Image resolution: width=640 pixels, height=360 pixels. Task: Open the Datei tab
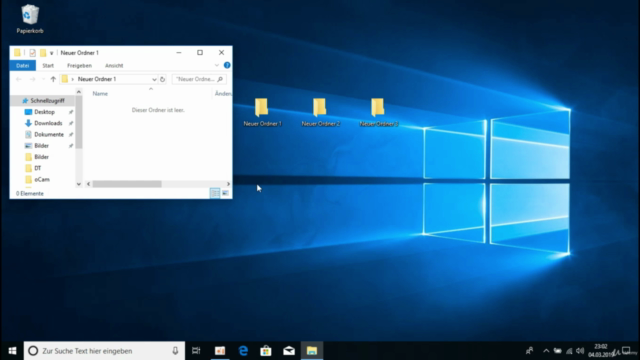coord(22,65)
